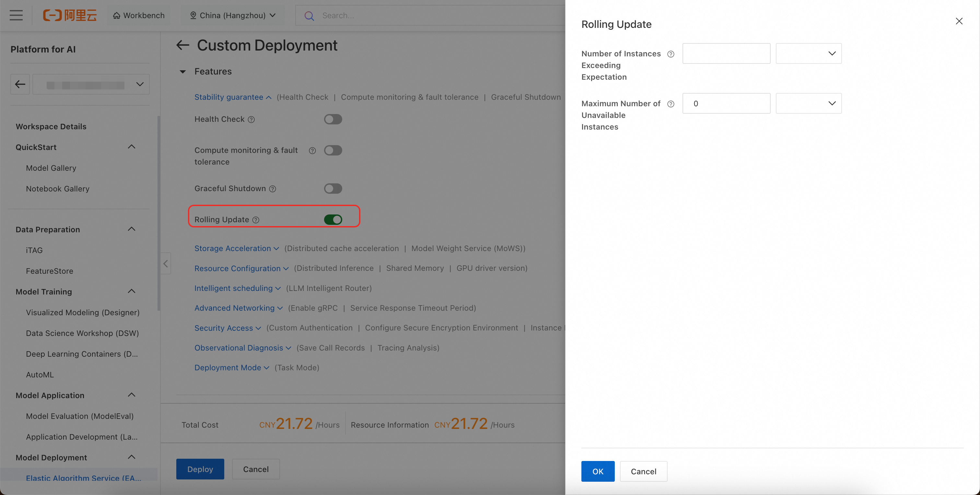Viewport: 980px width, 495px height.
Task: Click the Alibaba Cloud logo
Action: point(70,15)
